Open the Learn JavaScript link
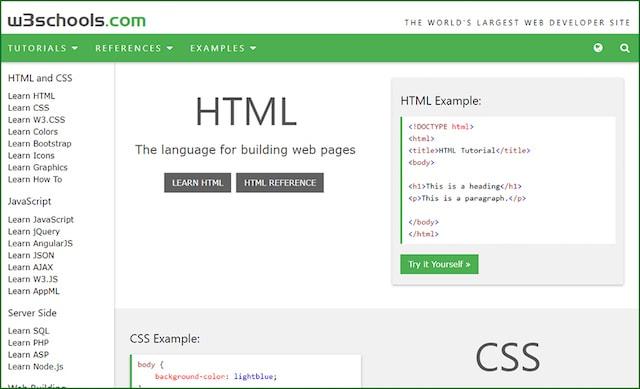 tap(41, 220)
